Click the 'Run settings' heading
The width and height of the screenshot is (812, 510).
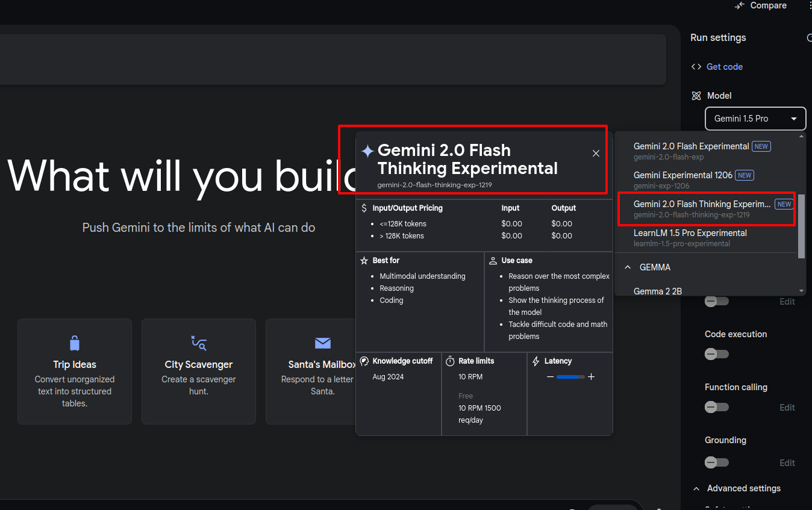click(718, 38)
